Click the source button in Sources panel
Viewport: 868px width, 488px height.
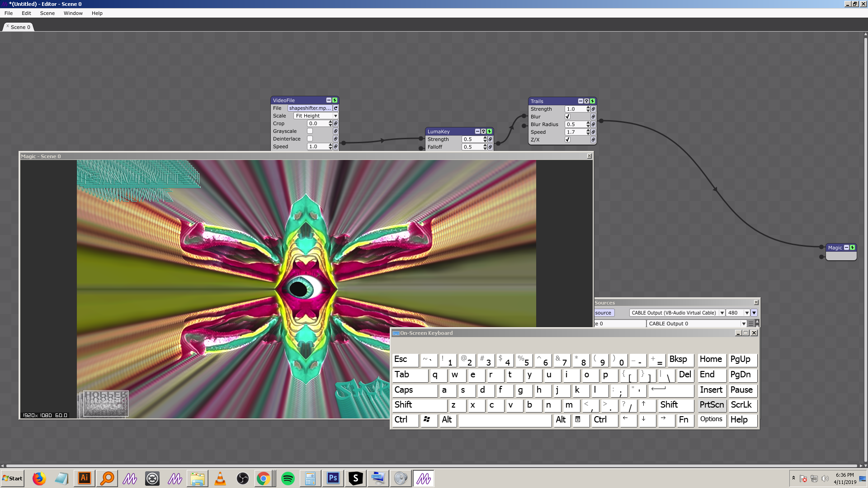coord(604,313)
